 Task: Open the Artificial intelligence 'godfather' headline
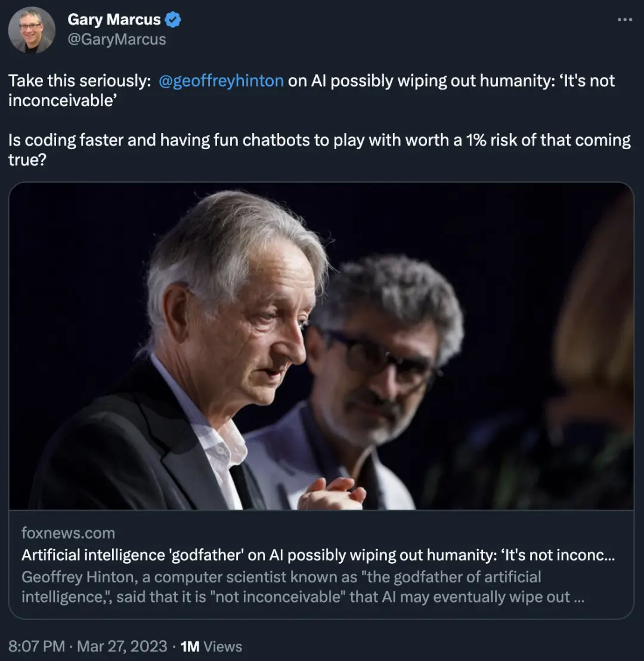(x=318, y=555)
